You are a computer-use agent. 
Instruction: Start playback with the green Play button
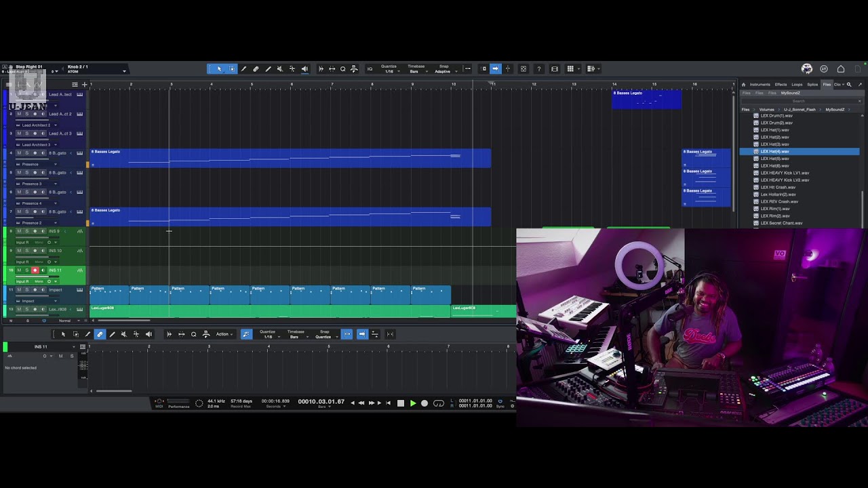coord(413,403)
